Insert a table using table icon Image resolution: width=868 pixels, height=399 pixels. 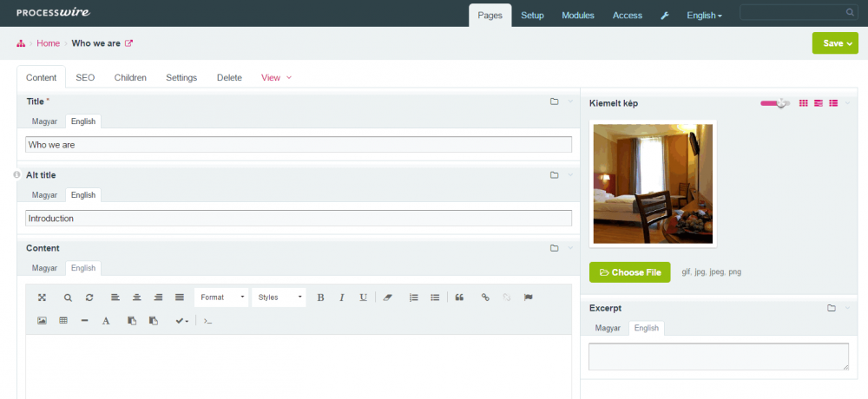(63, 321)
